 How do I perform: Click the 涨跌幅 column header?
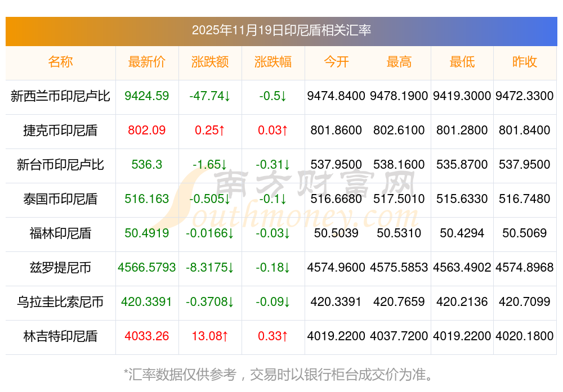[273, 62]
